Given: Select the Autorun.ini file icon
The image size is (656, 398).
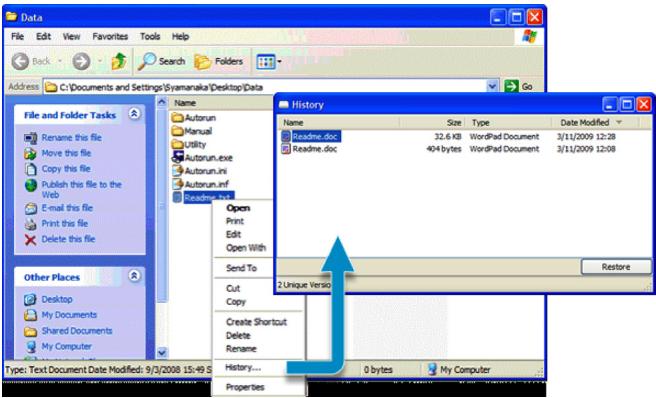Looking at the screenshot, I should pyautogui.click(x=177, y=171).
